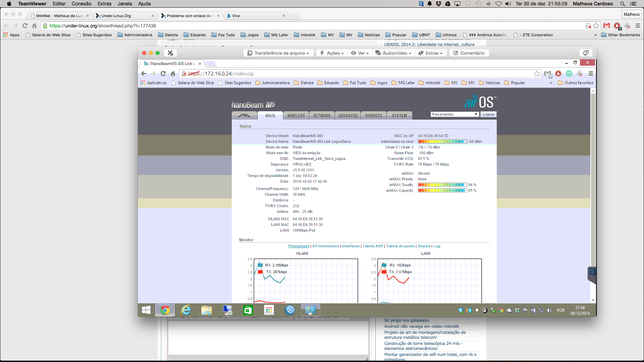Click TeamViewer fullscreen toggle icon
The height and width of the screenshot is (362, 644).
tap(586, 53)
